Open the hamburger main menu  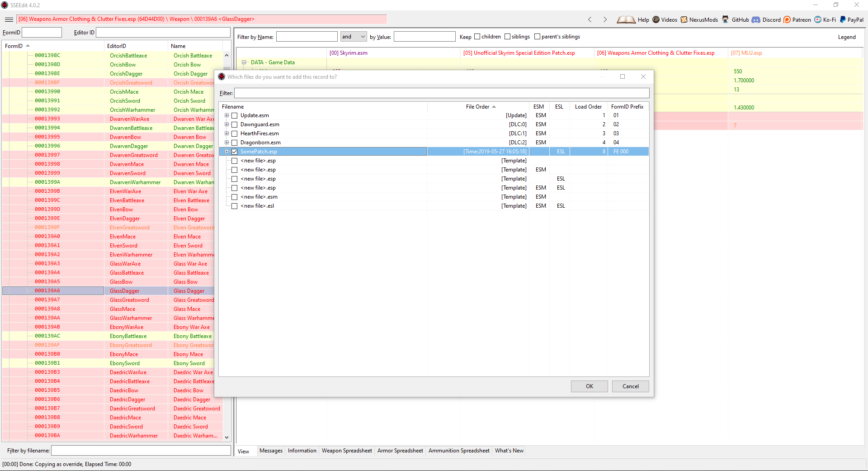pyautogui.click(x=9, y=19)
